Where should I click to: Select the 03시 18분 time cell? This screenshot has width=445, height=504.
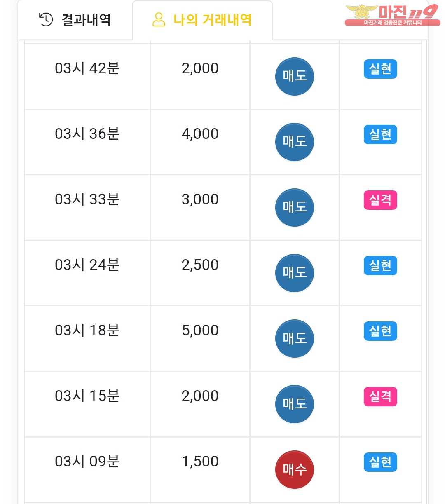pos(87,331)
